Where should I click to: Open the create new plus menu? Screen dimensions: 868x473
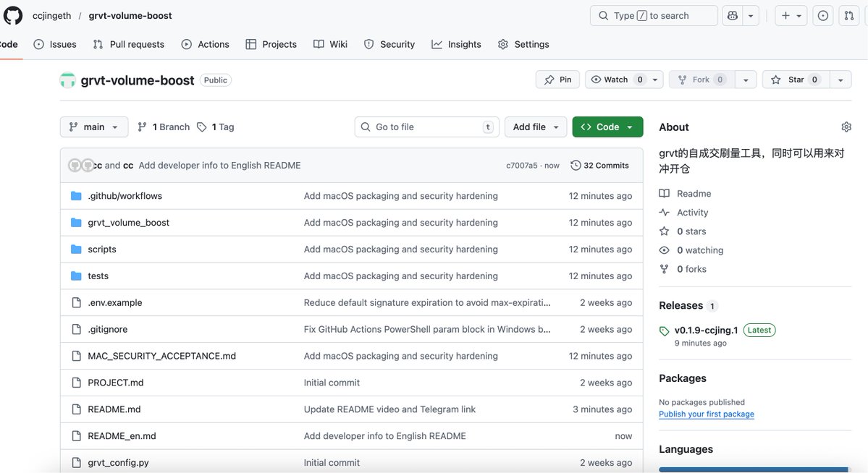[791, 15]
